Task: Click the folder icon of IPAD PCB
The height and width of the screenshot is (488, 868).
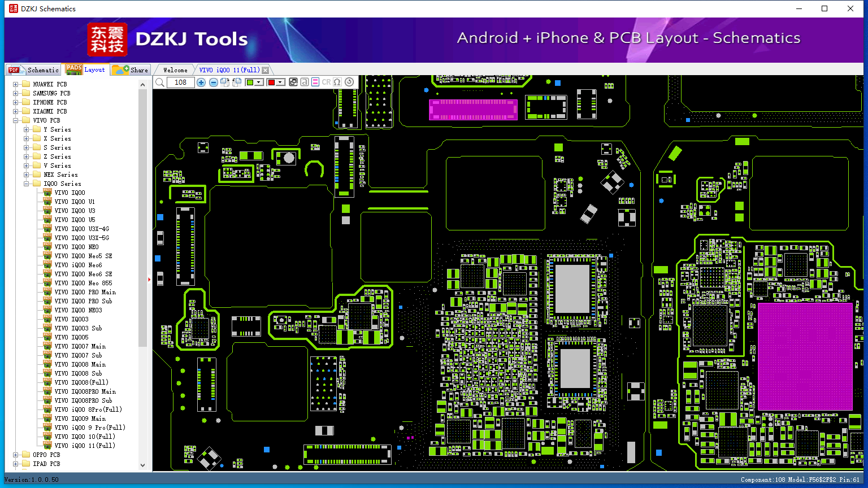Action: [x=25, y=464]
